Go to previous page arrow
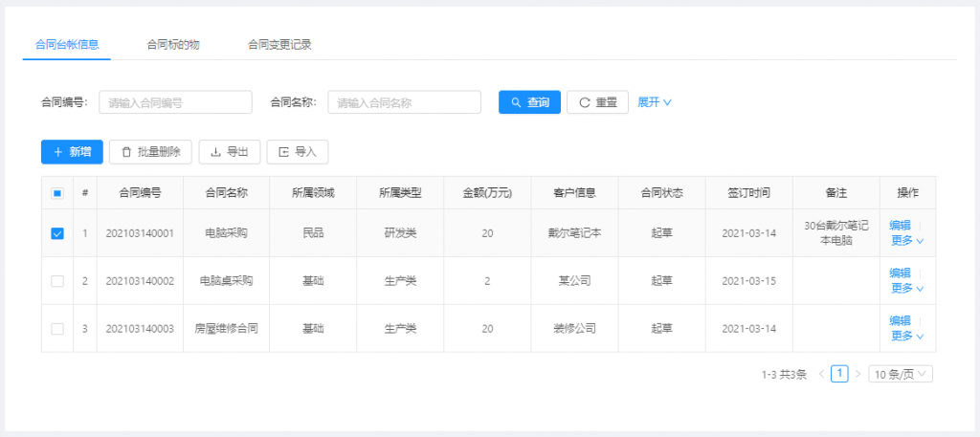The image size is (980, 437). [821, 374]
